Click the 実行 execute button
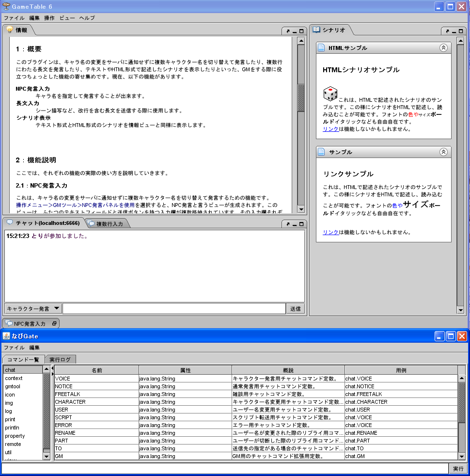This screenshot has height=476, width=470. [458, 469]
